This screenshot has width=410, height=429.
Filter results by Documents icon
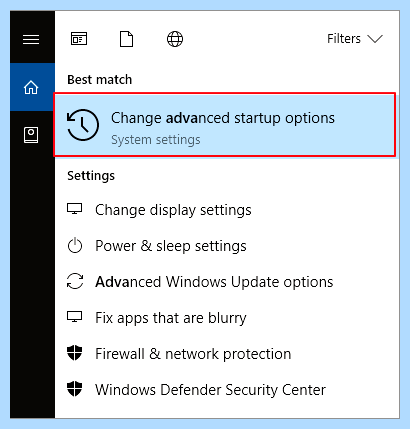127,39
